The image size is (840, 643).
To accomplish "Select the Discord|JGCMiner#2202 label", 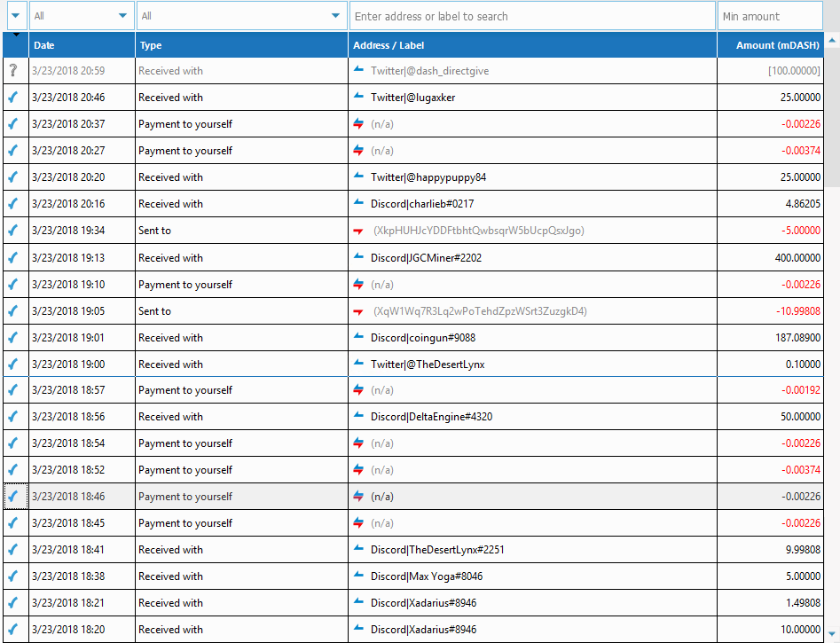I will pyautogui.click(x=427, y=258).
